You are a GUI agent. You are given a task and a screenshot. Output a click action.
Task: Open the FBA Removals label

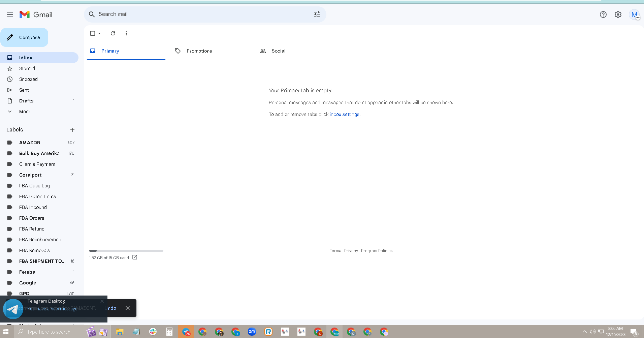39,250
